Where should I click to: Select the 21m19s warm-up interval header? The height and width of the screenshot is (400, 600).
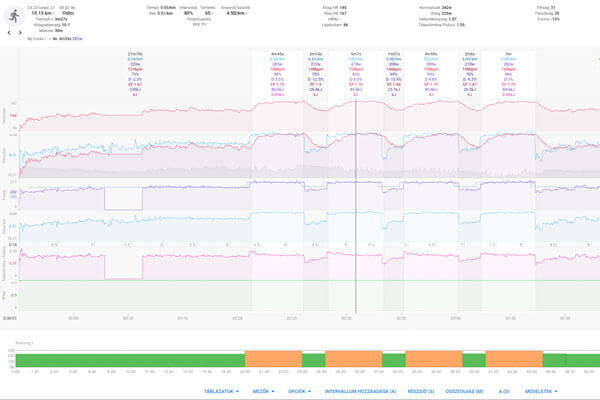[x=135, y=54]
